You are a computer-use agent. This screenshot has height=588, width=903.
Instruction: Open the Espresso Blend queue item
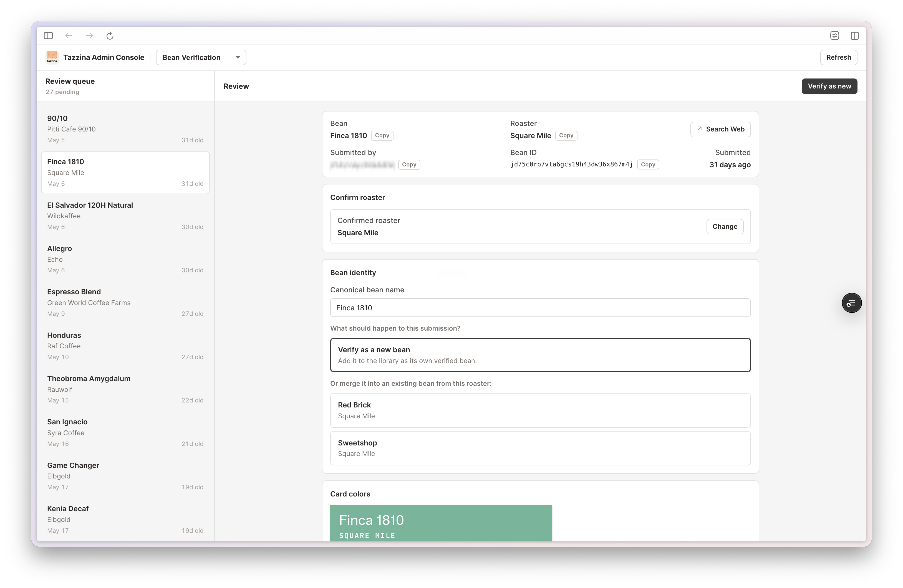[125, 303]
